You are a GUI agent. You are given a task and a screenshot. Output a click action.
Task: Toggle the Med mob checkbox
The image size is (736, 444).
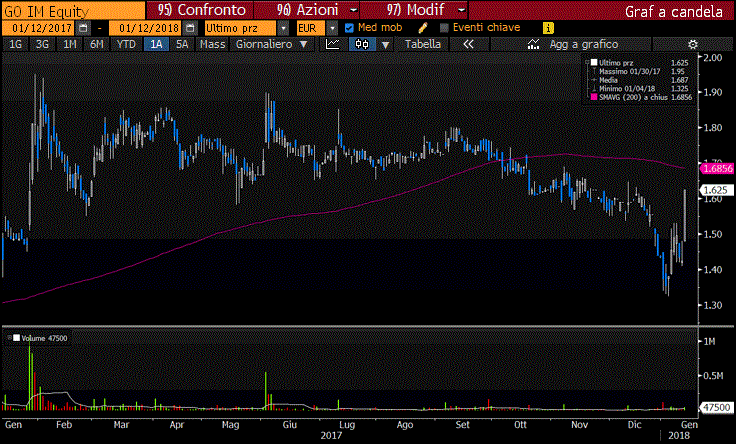tap(349, 28)
